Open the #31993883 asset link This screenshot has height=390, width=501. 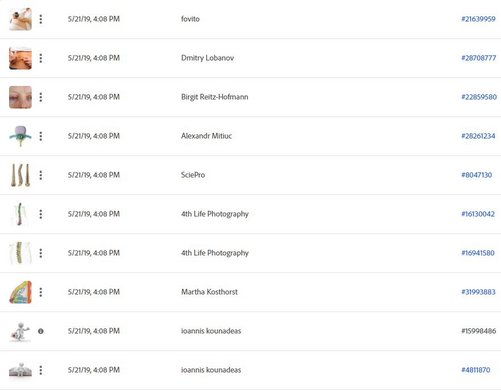point(478,292)
